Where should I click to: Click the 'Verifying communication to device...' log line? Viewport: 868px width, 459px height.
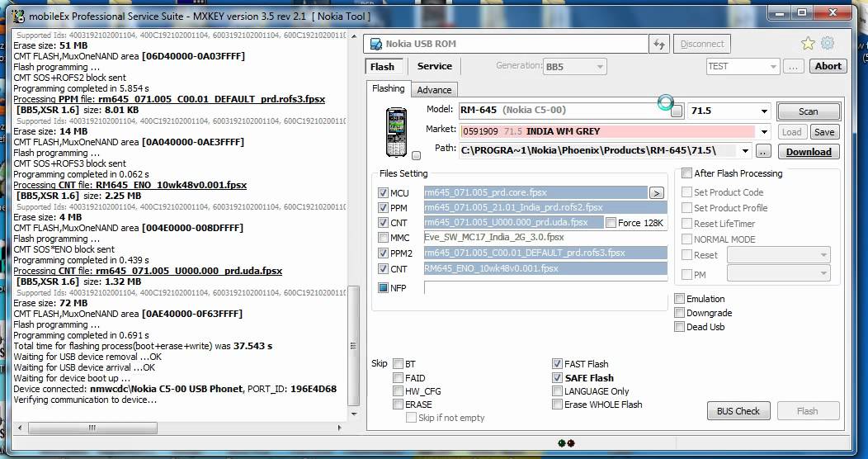click(x=85, y=400)
